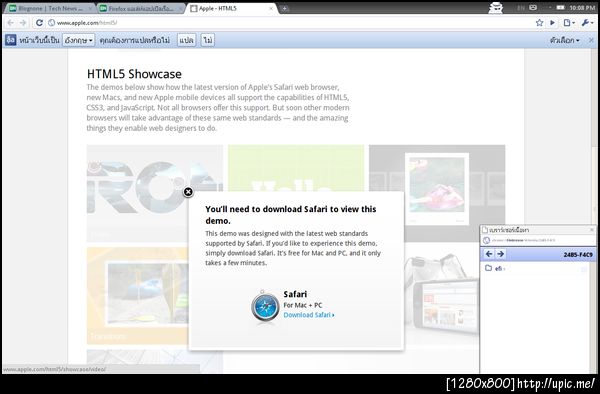This screenshot has height=394, width=600.
Task: Open the efi folder in file panel
Action: tap(494, 269)
